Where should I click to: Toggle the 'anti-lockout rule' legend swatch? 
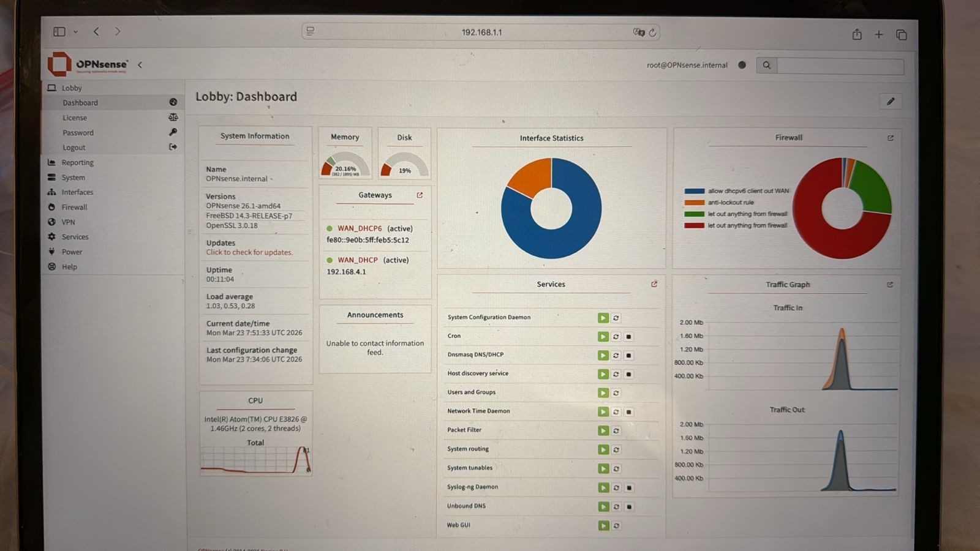(695, 203)
